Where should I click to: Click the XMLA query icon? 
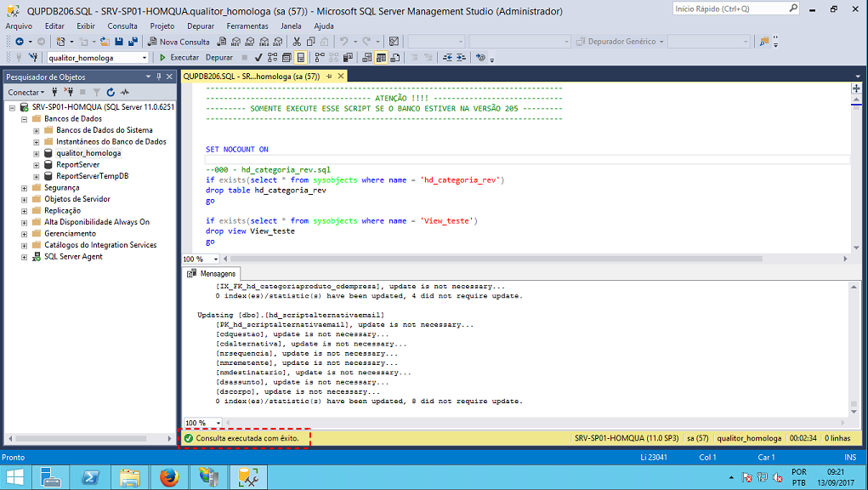point(264,42)
